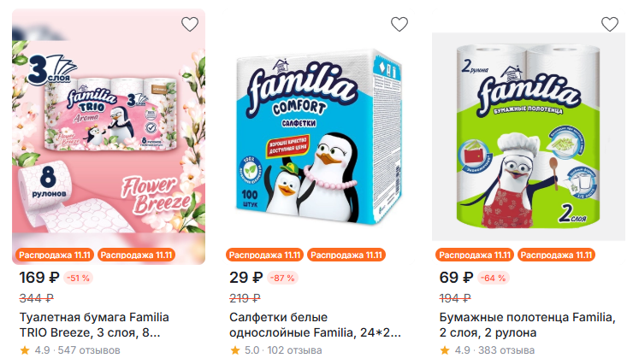Click the 5.0 rating star for napkins

[x=234, y=350]
